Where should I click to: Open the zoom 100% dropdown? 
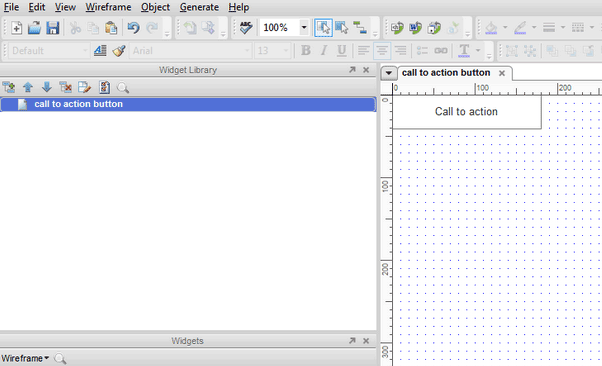(x=304, y=27)
